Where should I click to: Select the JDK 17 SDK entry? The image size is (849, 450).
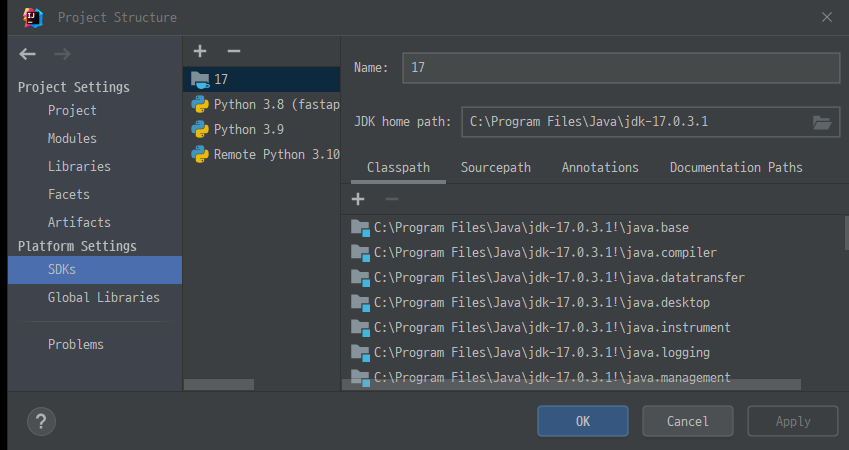(x=262, y=80)
